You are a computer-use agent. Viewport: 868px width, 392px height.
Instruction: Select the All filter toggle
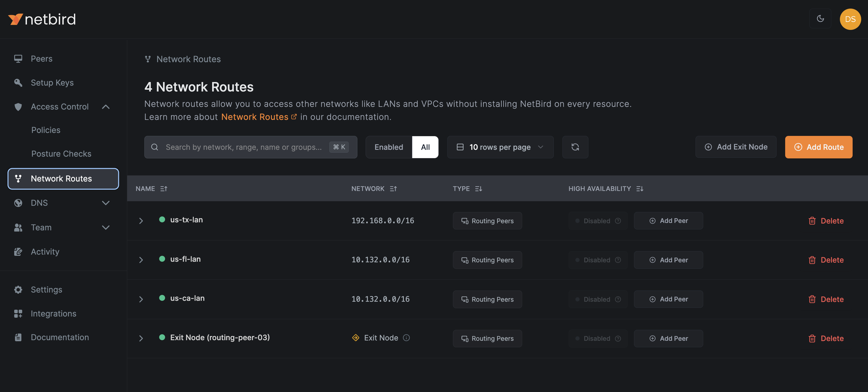pos(425,147)
